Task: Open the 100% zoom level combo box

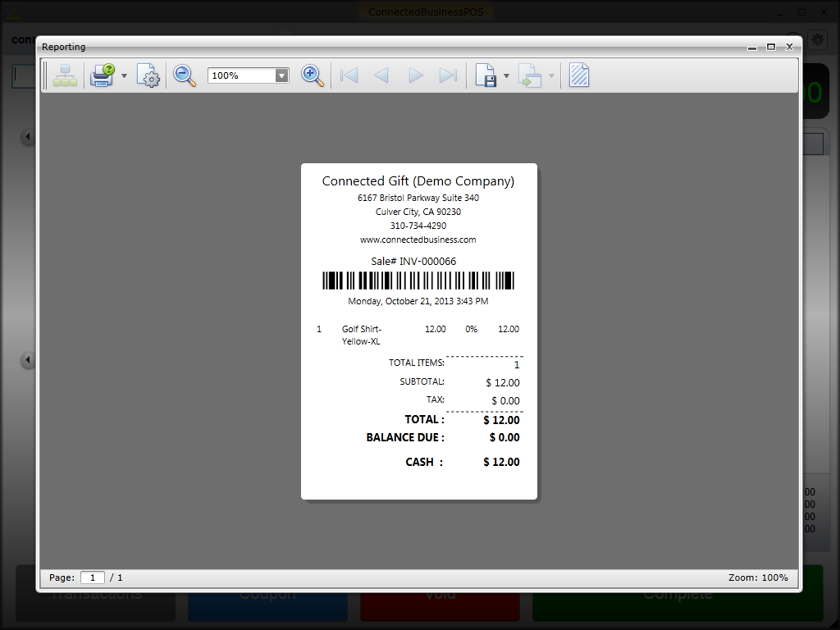Action: [248, 75]
